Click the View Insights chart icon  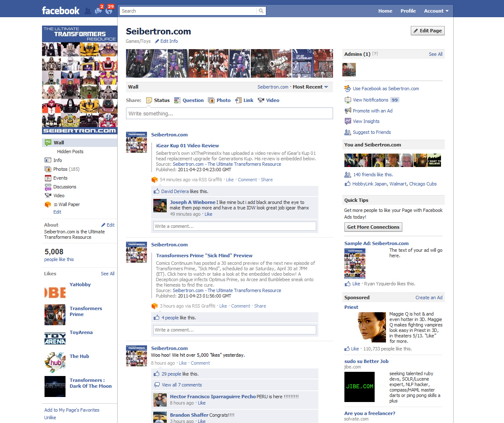[348, 121]
